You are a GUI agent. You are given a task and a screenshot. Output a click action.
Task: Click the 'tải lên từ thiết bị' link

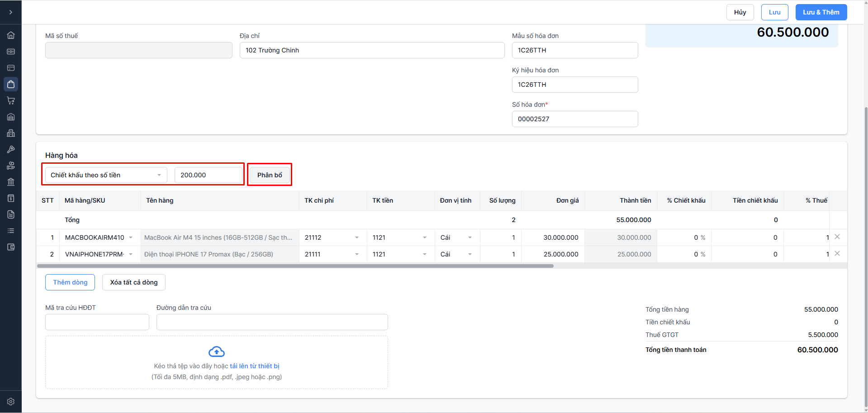254,366
